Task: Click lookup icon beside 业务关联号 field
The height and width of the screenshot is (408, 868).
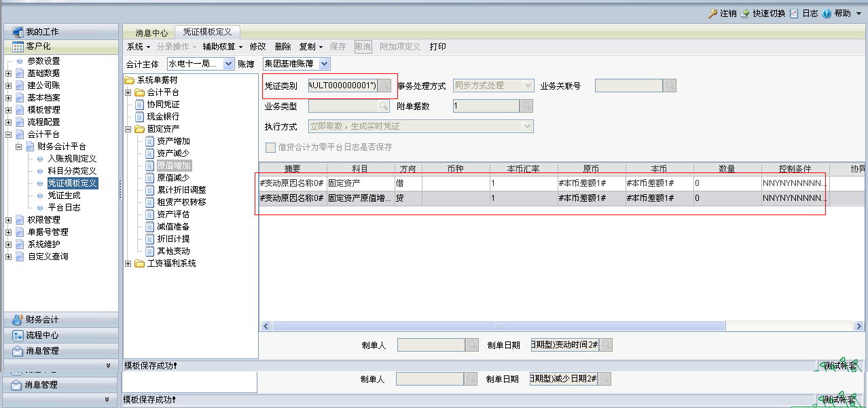Action: [670, 86]
